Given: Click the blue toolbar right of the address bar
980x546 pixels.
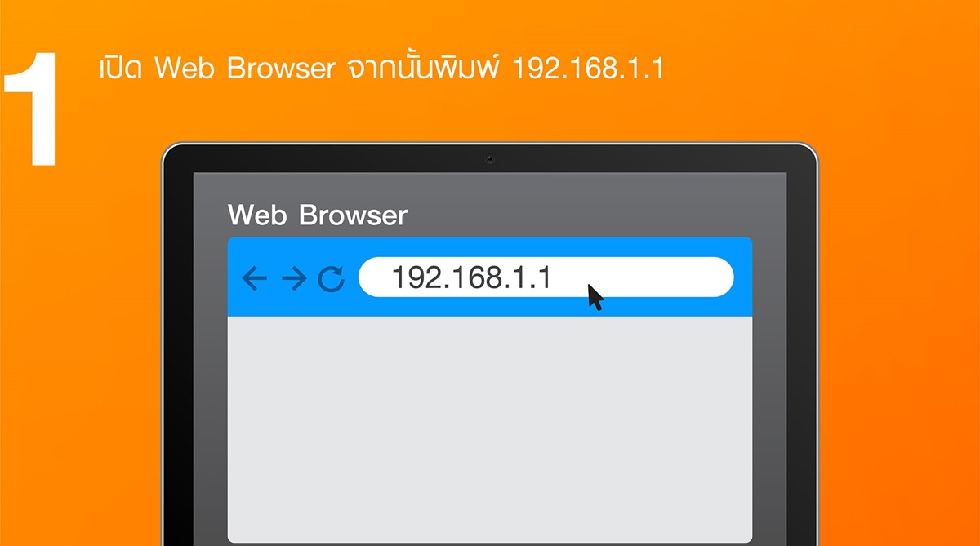Looking at the screenshot, I should click(742, 277).
